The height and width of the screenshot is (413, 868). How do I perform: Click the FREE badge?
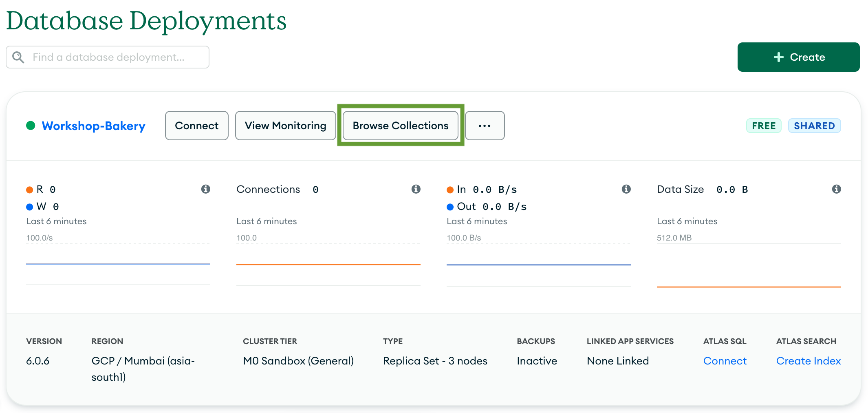(764, 126)
